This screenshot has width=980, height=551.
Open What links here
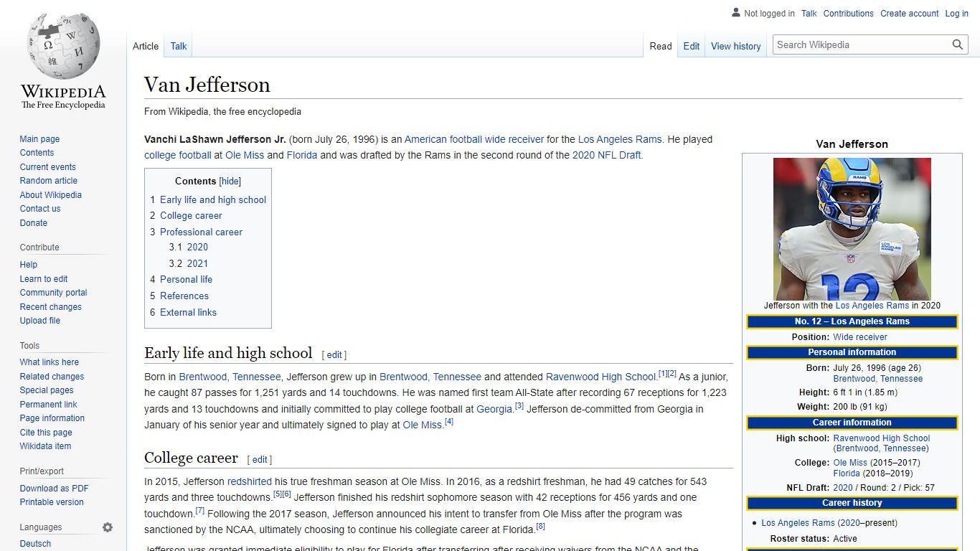click(50, 362)
